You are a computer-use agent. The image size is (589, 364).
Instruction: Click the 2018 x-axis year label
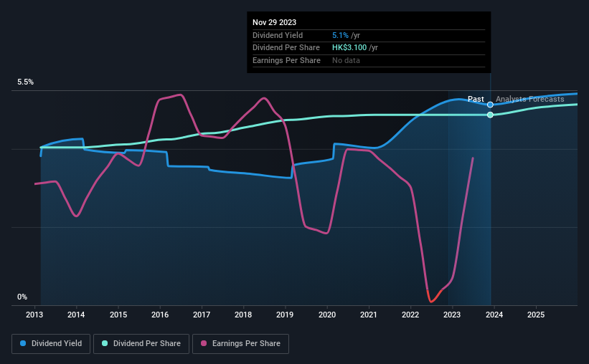[x=243, y=315]
